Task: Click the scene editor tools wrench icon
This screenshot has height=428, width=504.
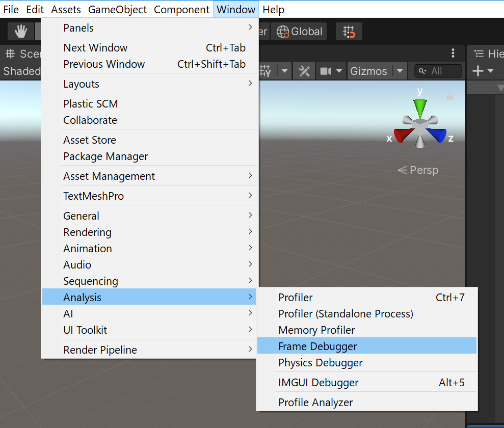Action: point(304,71)
